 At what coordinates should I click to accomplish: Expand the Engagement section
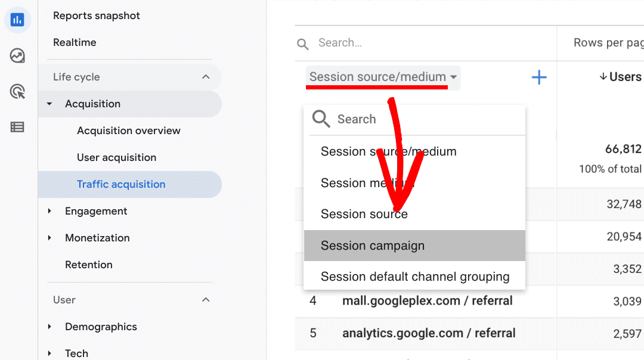(x=50, y=211)
